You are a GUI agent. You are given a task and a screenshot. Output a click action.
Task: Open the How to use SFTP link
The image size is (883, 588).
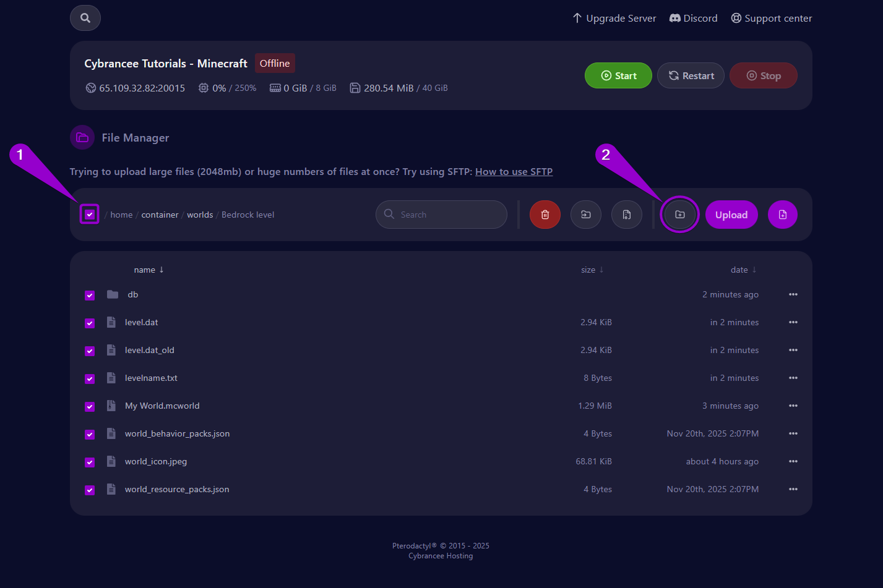(x=514, y=171)
